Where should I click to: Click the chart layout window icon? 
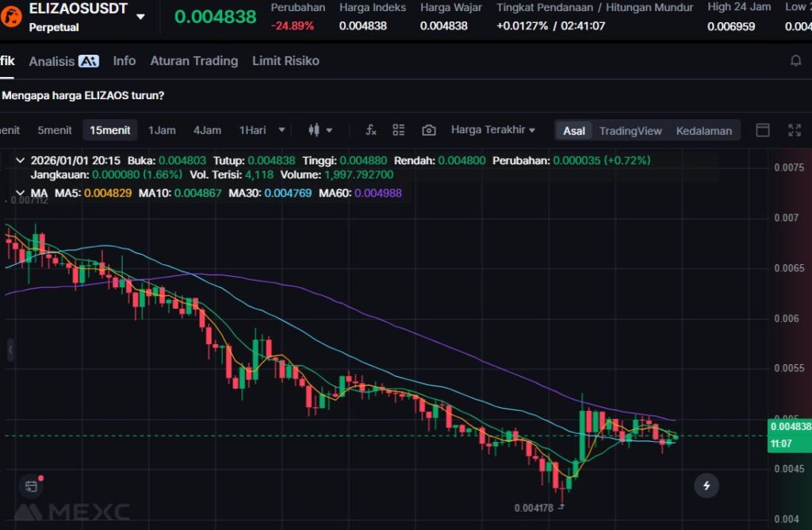pos(763,130)
